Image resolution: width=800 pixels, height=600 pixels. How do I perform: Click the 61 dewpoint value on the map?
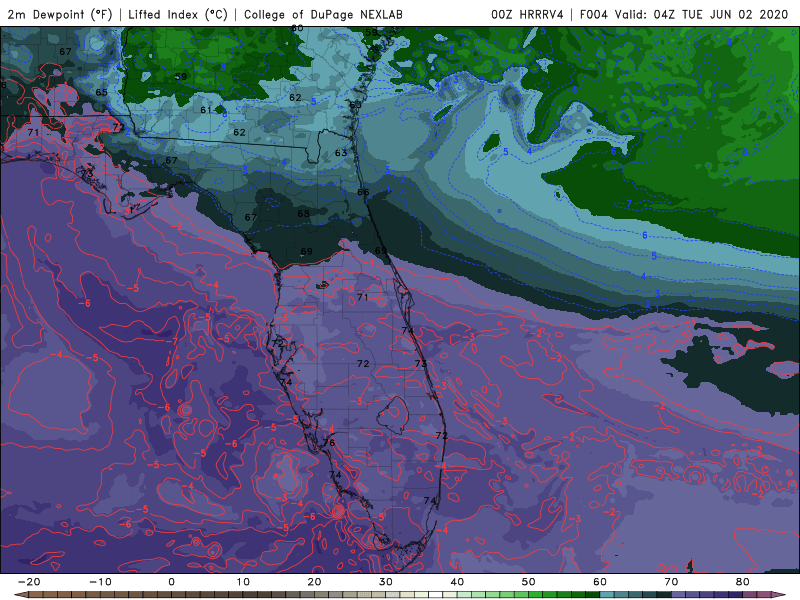(x=206, y=110)
